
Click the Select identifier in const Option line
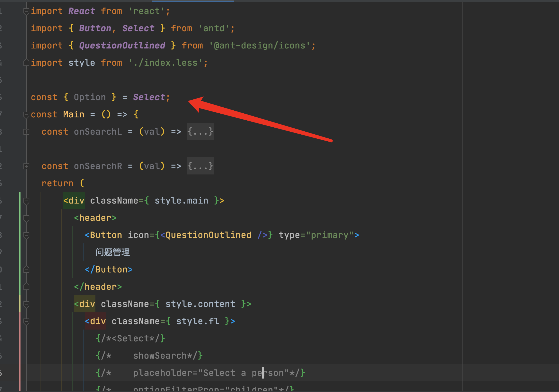click(x=149, y=97)
